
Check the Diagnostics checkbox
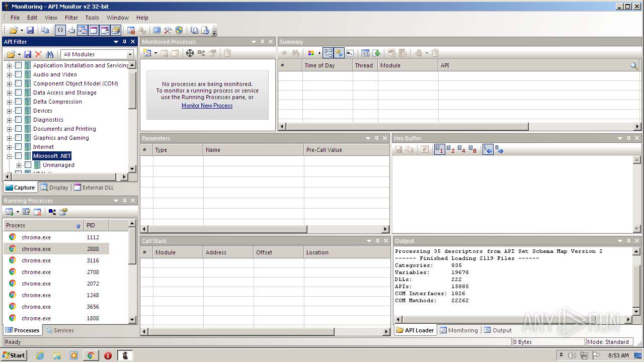coord(18,120)
